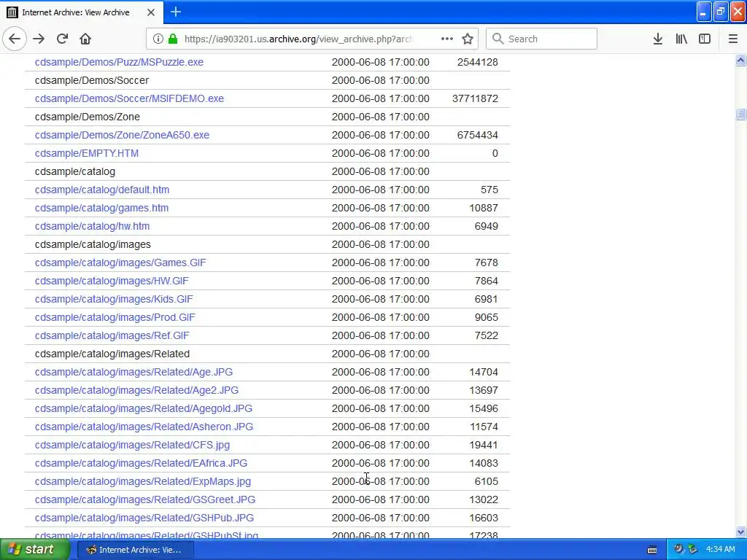Viewport: 747px width, 560px height.
Task: Click the cdsample/catalog/images/Related folder text
Action: point(112,354)
